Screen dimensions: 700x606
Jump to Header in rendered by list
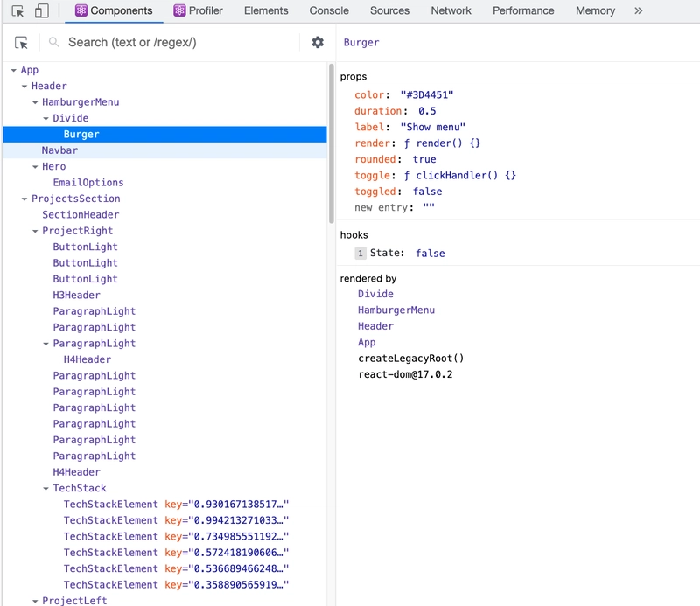pos(375,326)
